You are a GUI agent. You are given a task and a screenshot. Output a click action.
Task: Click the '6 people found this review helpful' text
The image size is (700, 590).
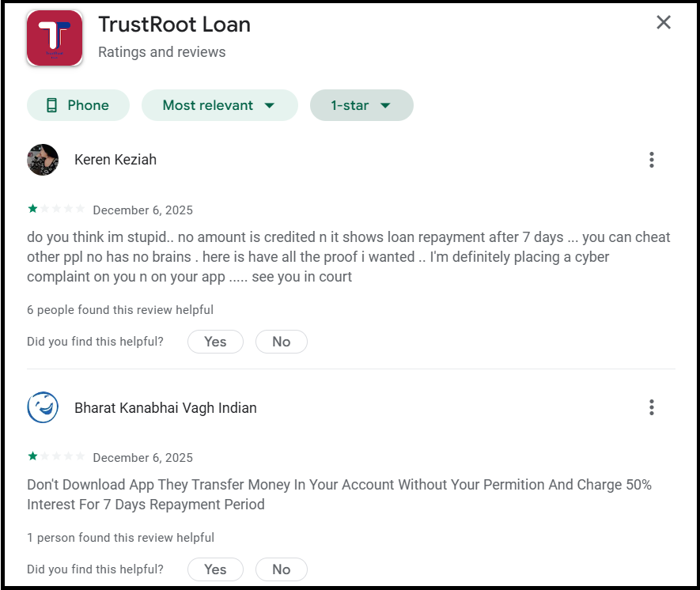click(x=119, y=309)
